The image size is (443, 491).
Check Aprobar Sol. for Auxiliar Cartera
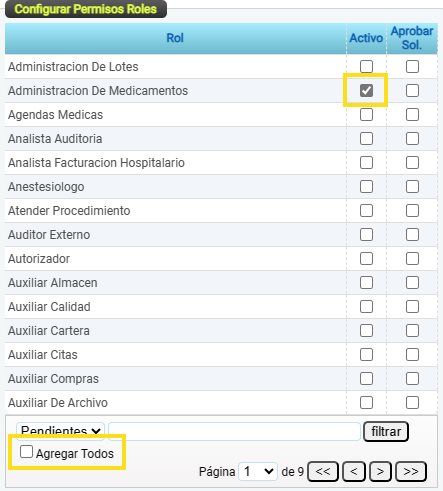click(x=412, y=330)
